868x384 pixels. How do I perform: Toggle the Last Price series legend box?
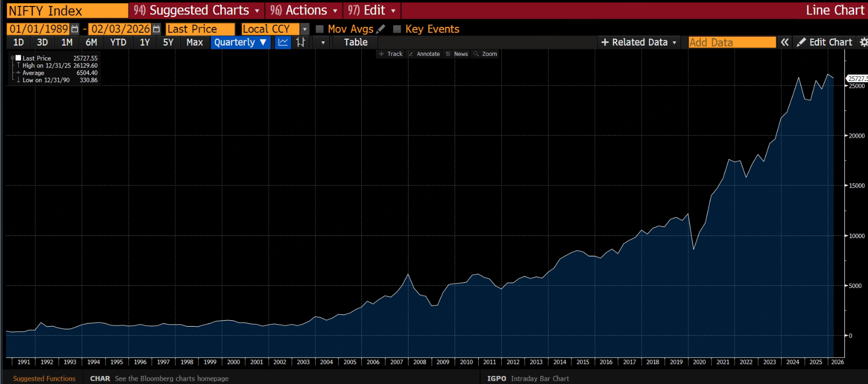(x=18, y=58)
